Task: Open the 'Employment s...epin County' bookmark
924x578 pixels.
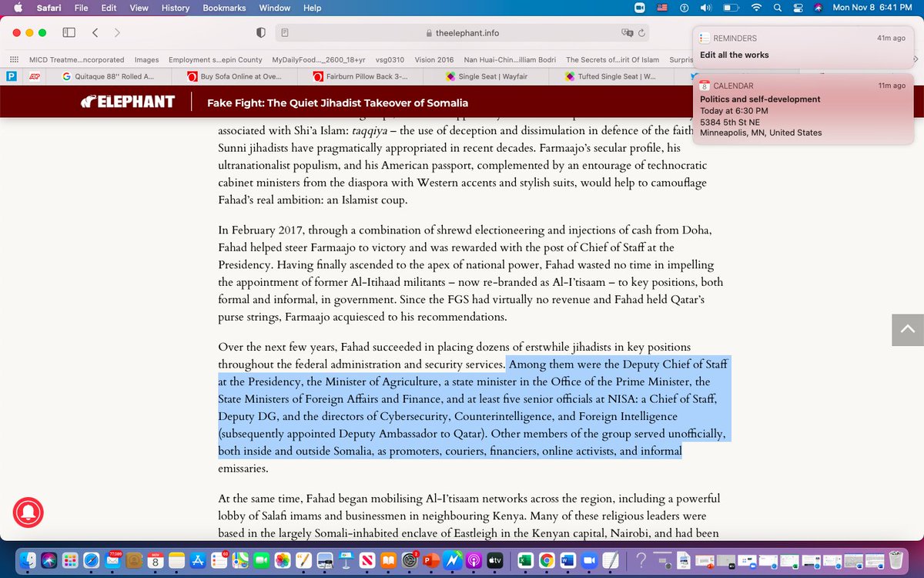Action: pyautogui.click(x=216, y=59)
